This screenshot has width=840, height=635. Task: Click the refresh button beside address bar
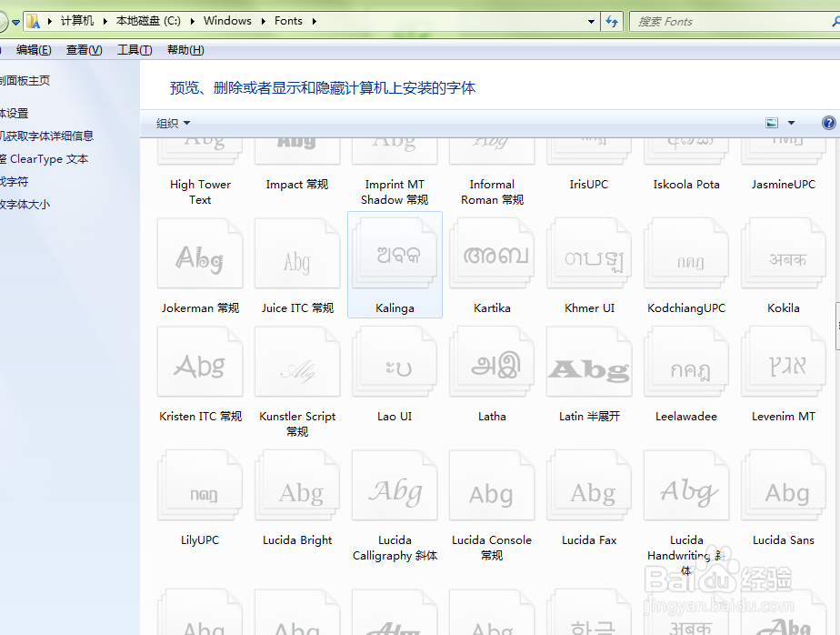tap(611, 22)
